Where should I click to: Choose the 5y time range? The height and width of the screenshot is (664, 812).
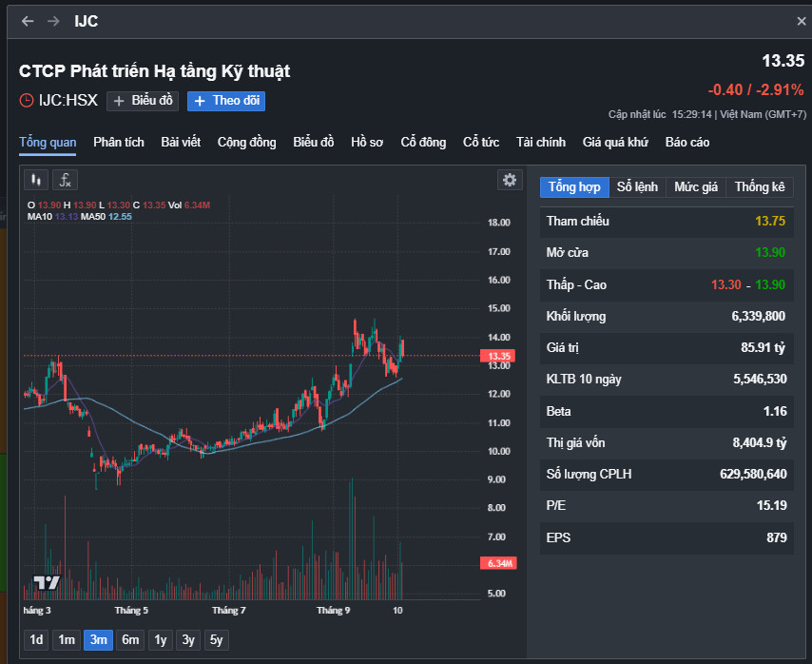pyautogui.click(x=217, y=640)
